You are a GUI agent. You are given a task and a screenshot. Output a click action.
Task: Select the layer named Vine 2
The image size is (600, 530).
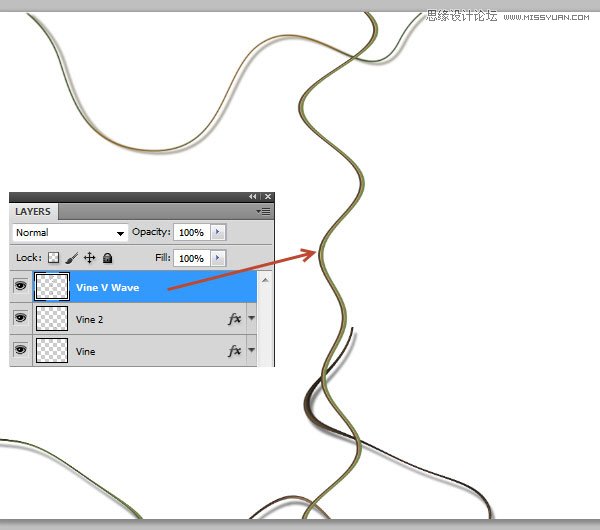tap(90, 320)
